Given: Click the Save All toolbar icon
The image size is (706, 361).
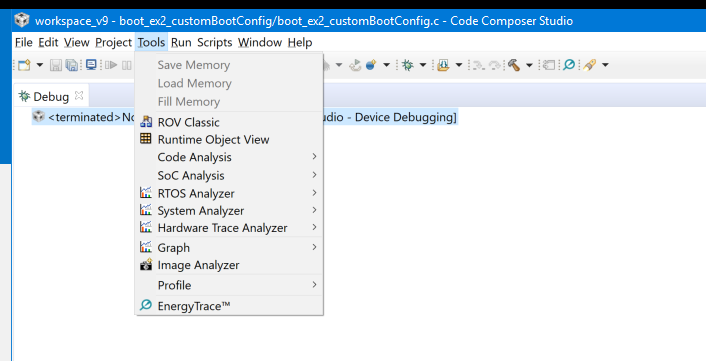Looking at the screenshot, I should pyautogui.click(x=72, y=65).
